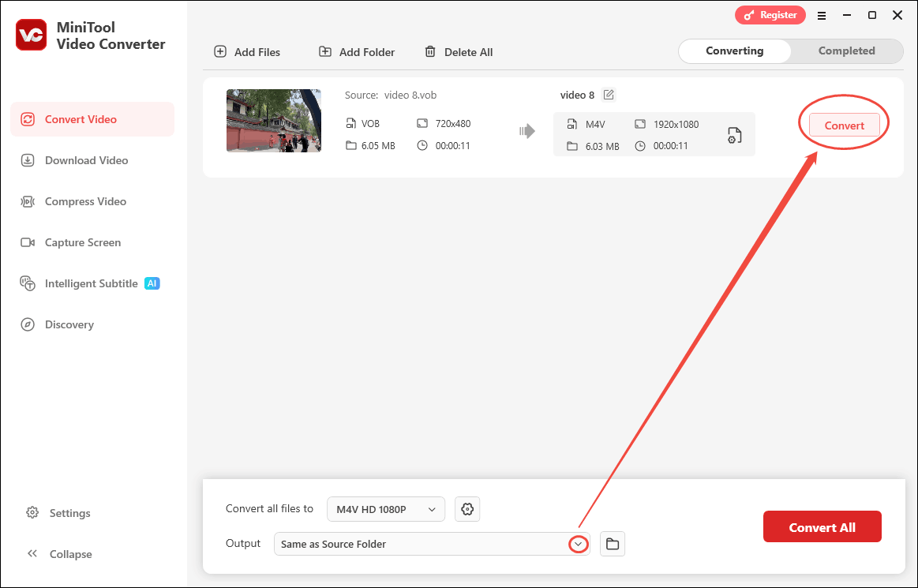Click the Delete All trash icon
Viewport: 918px width, 588px height.
[x=430, y=51]
